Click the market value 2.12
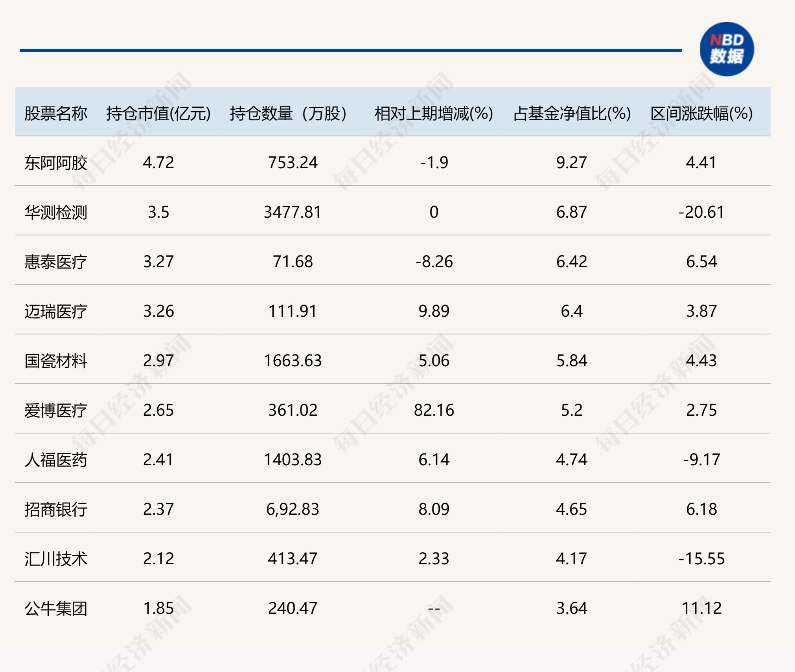 point(158,559)
